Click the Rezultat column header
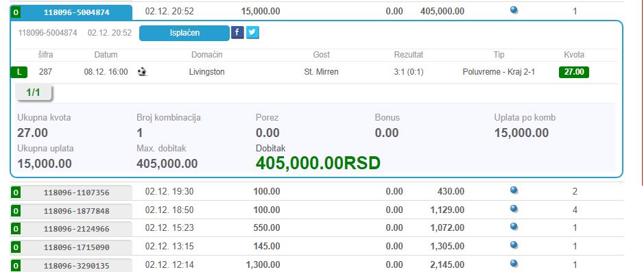This screenshot has width=644, height=272. [x=409, y=55]
